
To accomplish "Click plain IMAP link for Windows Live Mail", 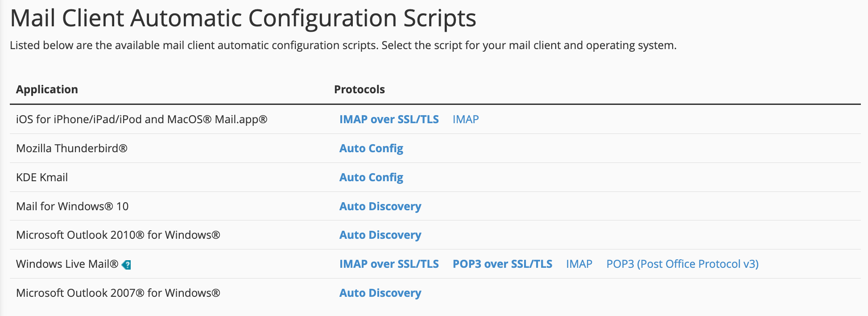I will [x=579, y=264].
